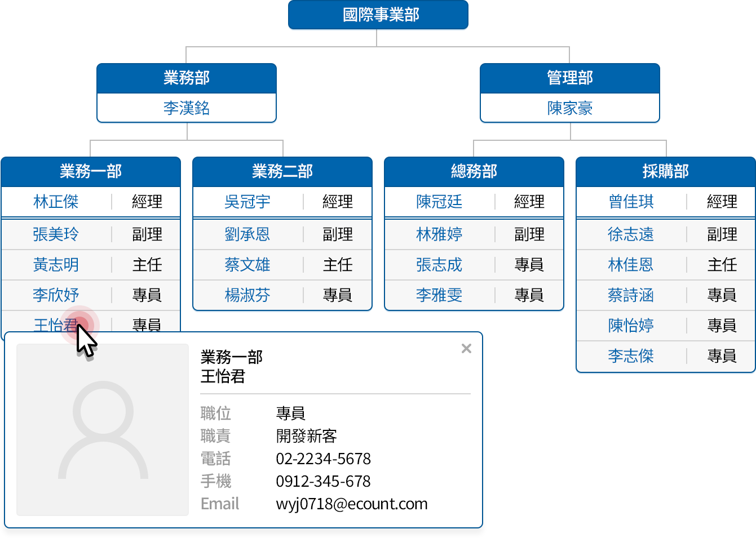Open 陳家豪 profile in 管理部

coord(569,108)
